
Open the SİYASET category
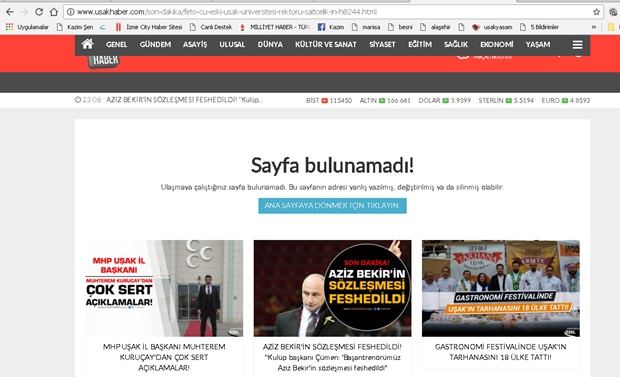(x=382, y=45)
